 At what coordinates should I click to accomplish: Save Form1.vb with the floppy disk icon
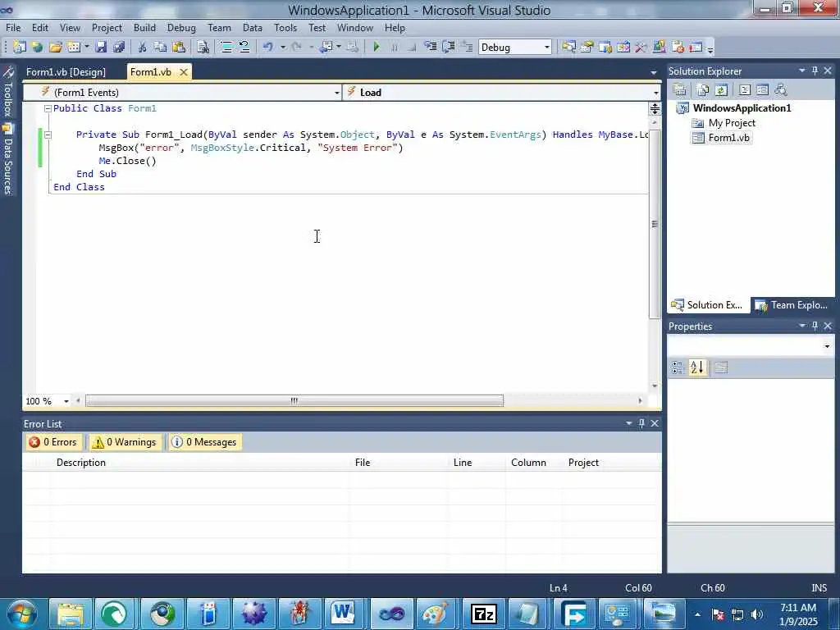pyautogui.click(x=101, y=47)
